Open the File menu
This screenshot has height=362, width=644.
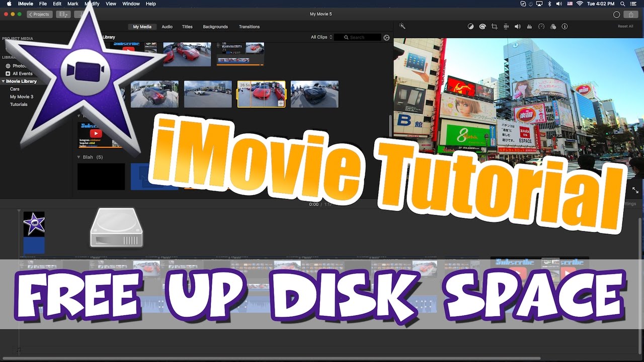coord(43,4)
